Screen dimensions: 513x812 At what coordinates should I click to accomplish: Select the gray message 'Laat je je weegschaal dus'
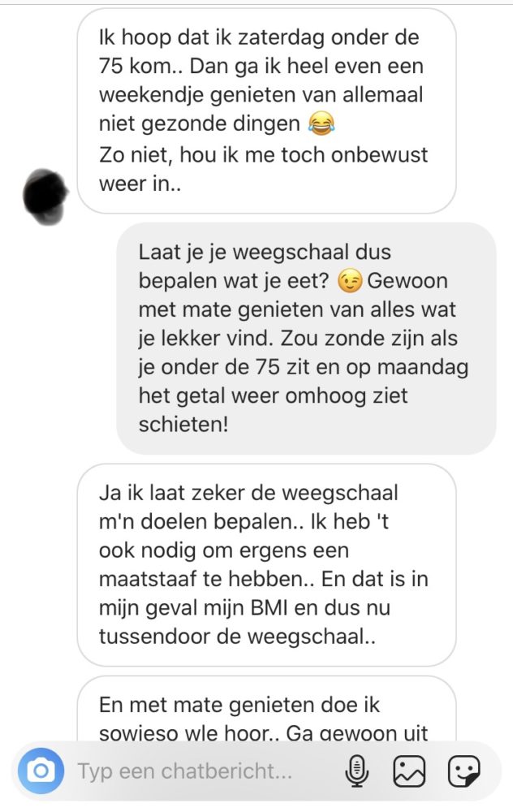pyautogui.click(x=306, y=338)
